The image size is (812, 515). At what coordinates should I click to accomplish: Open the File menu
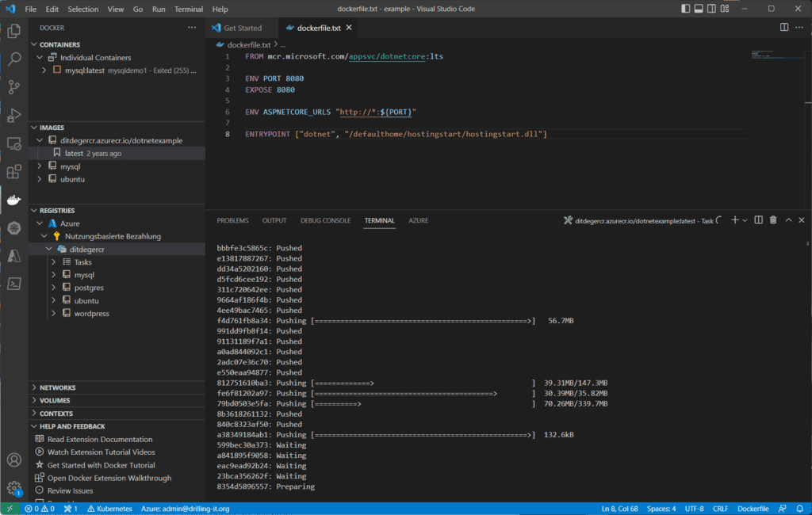(31, 9)
